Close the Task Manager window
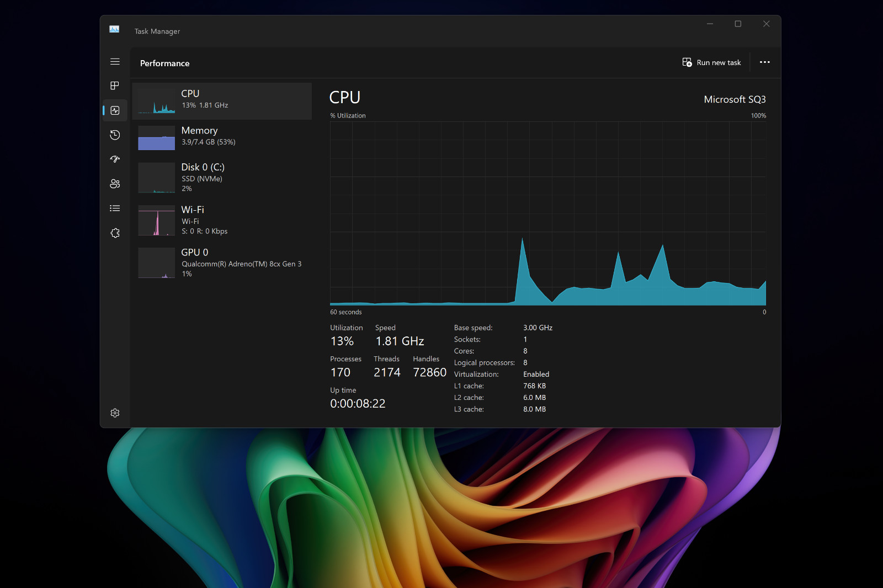The height and width of the screenshot is (588, 883). coord(766,24)
